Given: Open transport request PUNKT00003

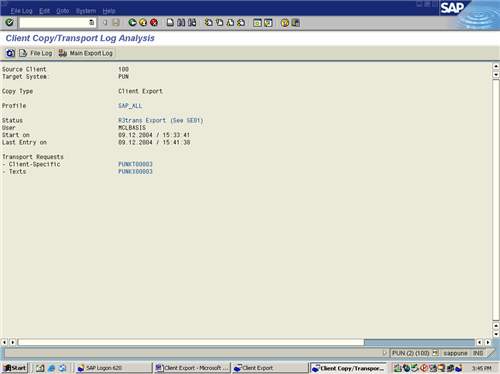Looking at the screenshot, I should click(135, 164).
